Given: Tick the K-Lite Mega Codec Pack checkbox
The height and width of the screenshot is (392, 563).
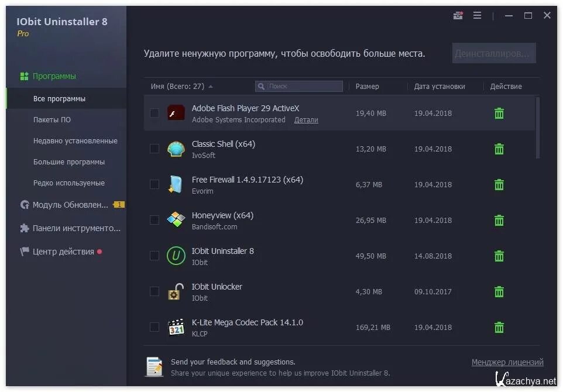Looking at the screenshot, I should click(x=155, y=327).
